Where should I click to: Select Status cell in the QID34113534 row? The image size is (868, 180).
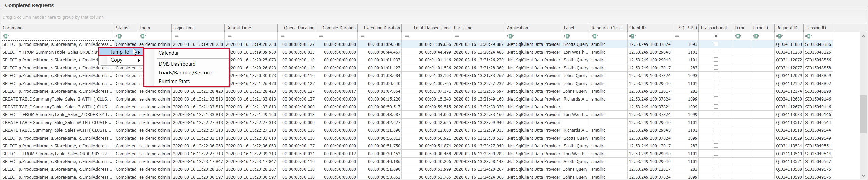[x=126, y=146]
